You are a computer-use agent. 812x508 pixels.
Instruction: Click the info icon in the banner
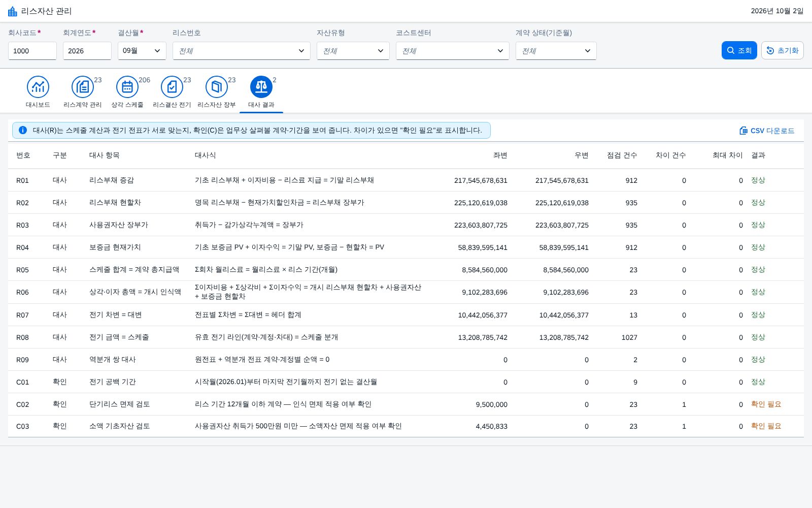(23, 130)
